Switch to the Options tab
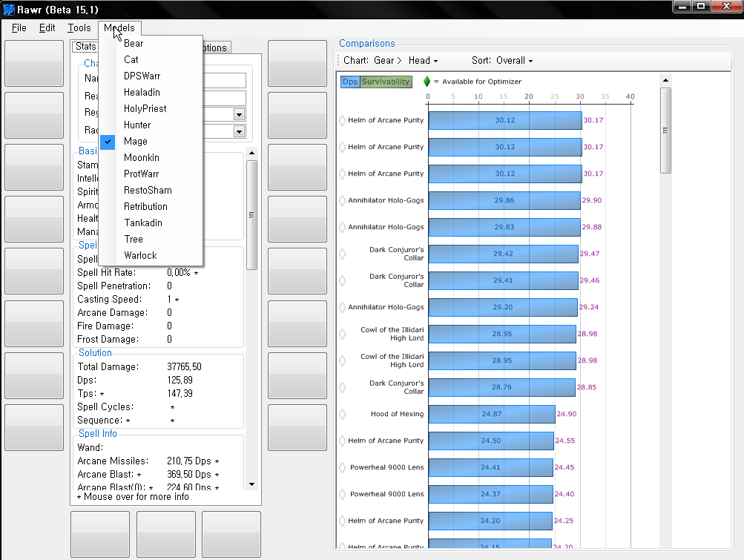744x560 pixels. point(217,48)
